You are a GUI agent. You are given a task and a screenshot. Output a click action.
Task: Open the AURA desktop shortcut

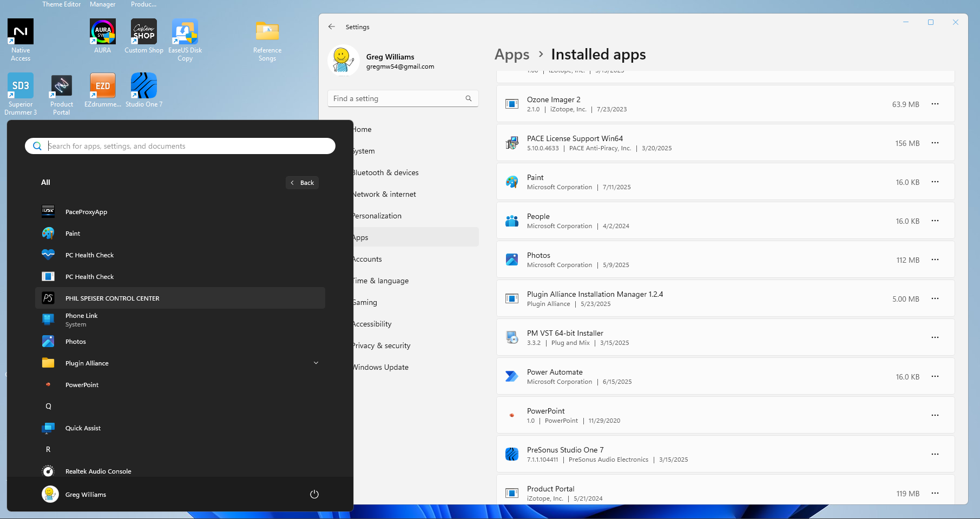click(102, 36)
